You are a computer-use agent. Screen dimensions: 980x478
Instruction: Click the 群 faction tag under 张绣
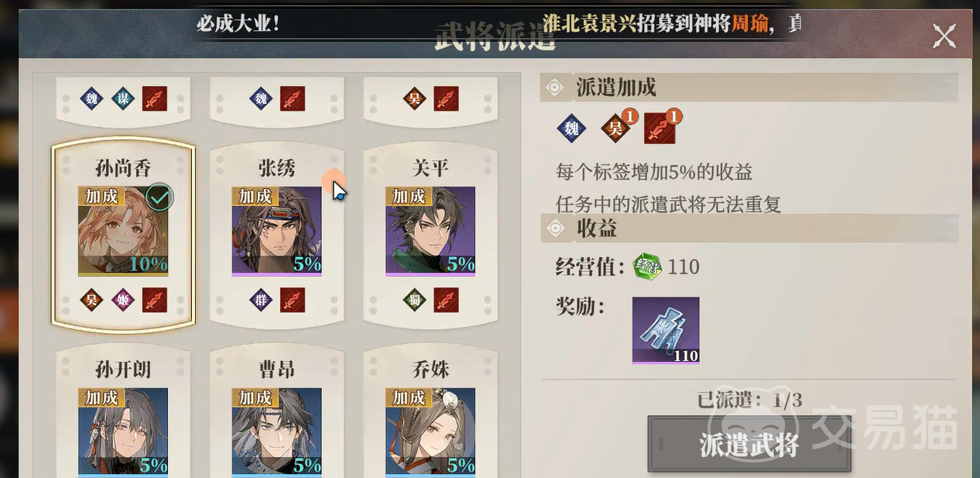[261, 300]
